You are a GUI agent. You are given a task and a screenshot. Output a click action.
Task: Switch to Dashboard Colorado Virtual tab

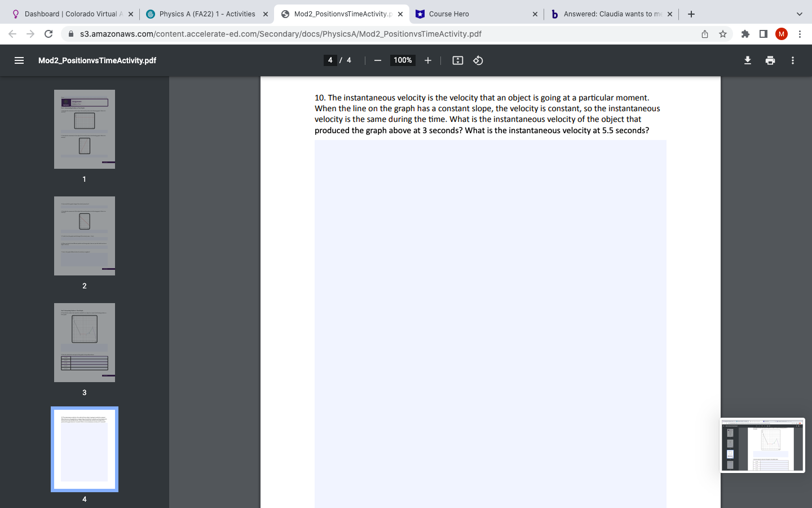(73, 14)
